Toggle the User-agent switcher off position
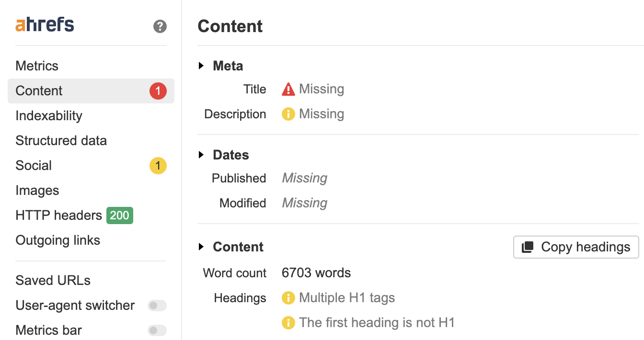Viewport: 644px width, 340px height. tap(157, 305)
